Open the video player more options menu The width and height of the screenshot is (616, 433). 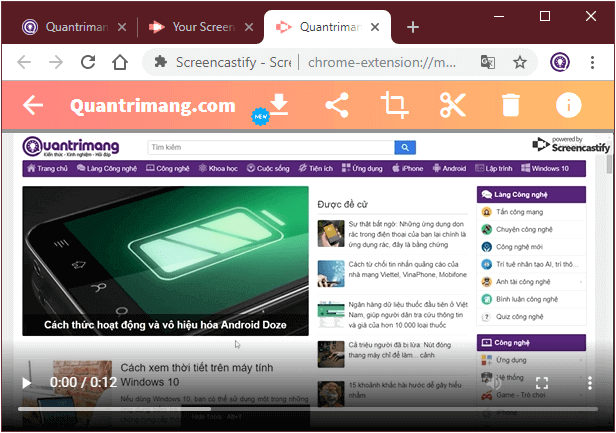click(590, 383)
